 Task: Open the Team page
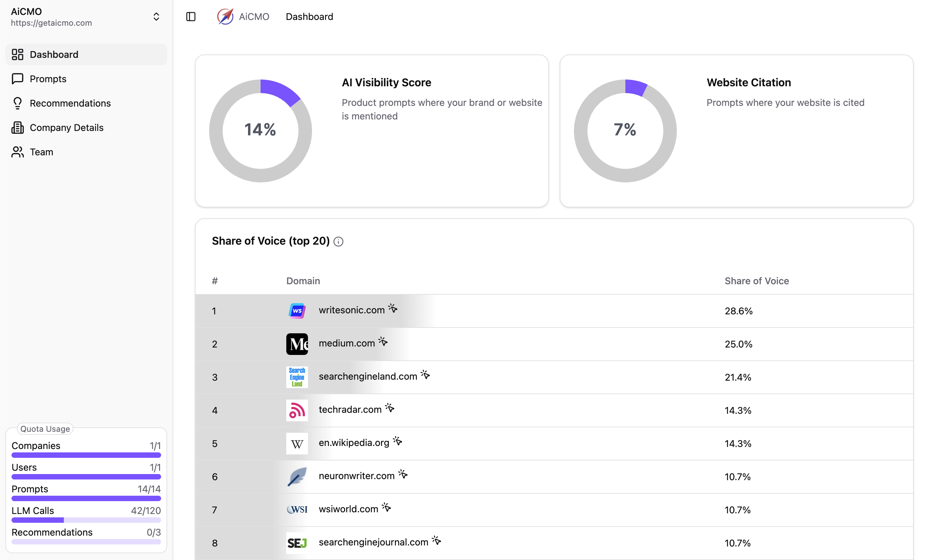[86, 152]
